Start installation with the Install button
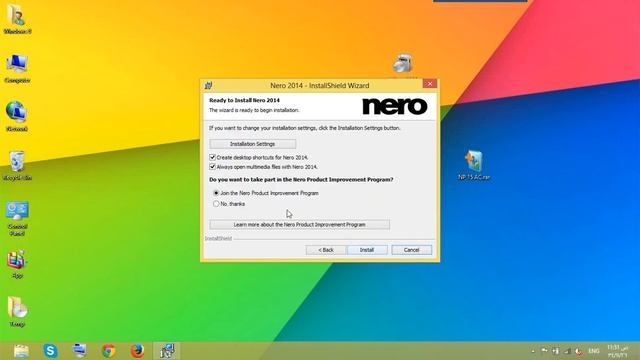 pyautogui.click(x=367, y=250)
